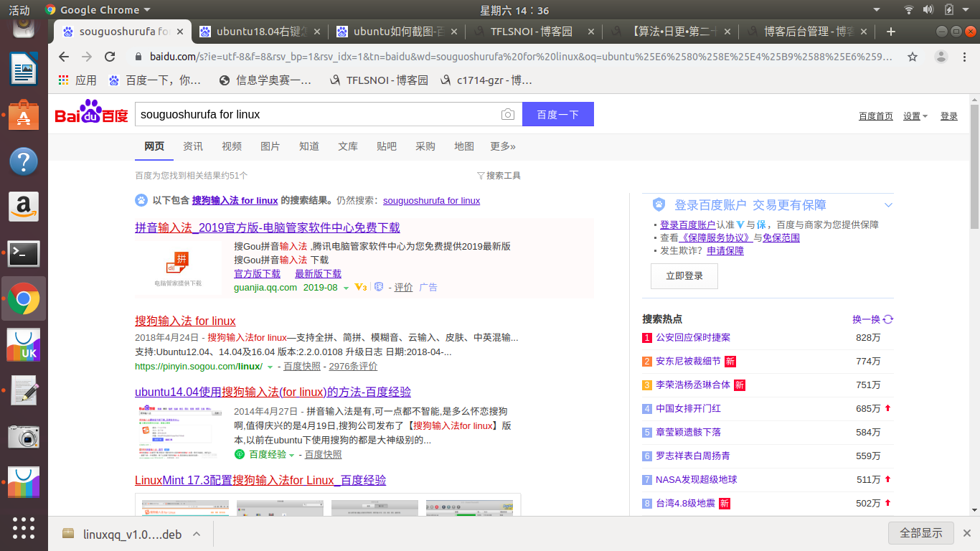Open the Google Chrome app menu in top bar
980x551 pixels.
(98, 10)
